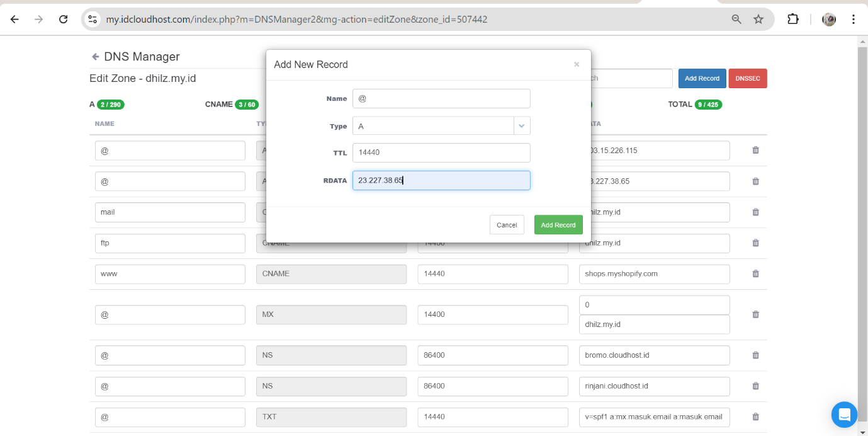The image size is (868, 436).
Task: Click the TTL field in the dialog
Action: point(441,152)
